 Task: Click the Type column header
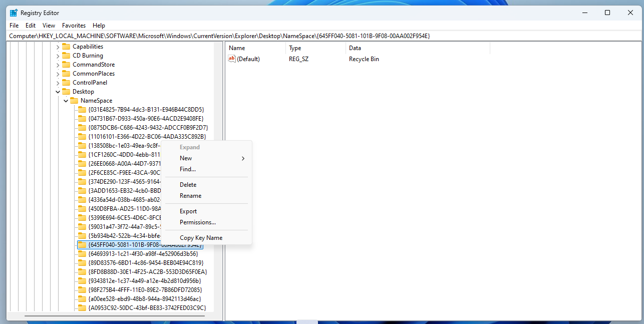[315, 48]
